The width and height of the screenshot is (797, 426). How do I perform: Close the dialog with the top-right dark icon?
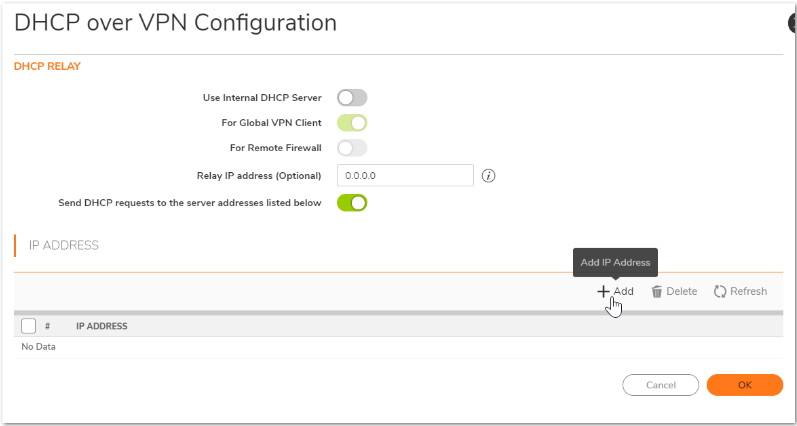coord(793,24)
